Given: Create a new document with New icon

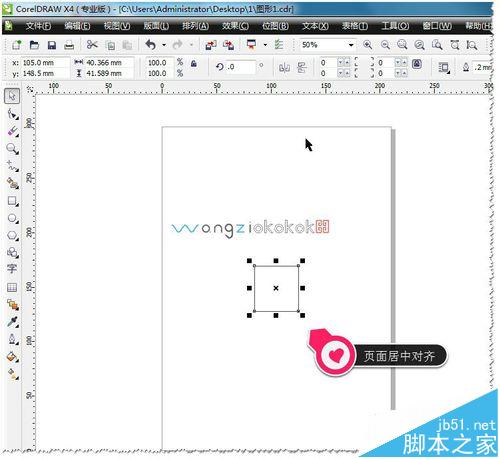Looking at the screenshot, I should pyautogui.click(x=16, y=45).
